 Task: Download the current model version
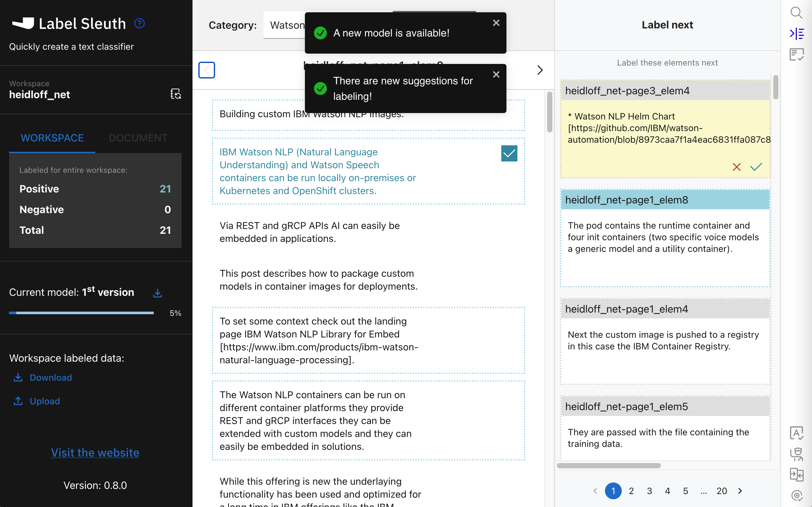point(158,293)
